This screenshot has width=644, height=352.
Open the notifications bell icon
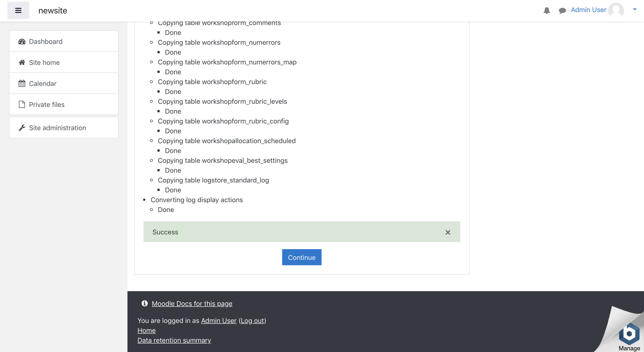[547, 10]
